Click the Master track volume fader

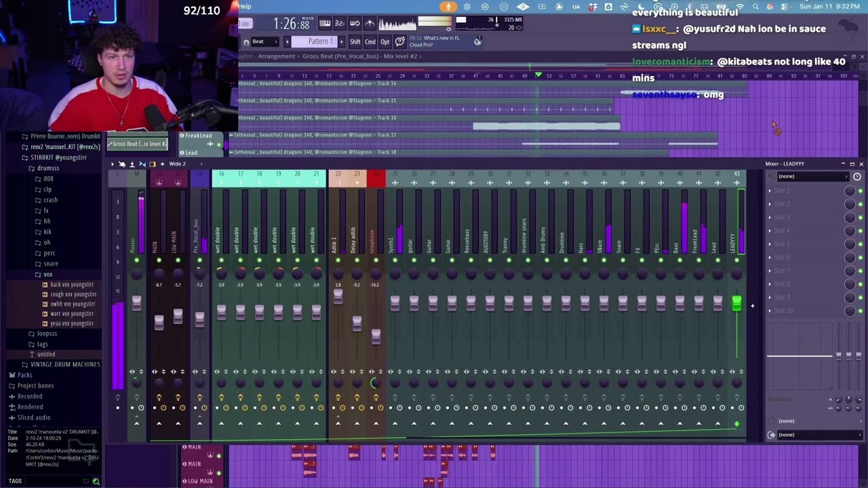click(136, 303)
